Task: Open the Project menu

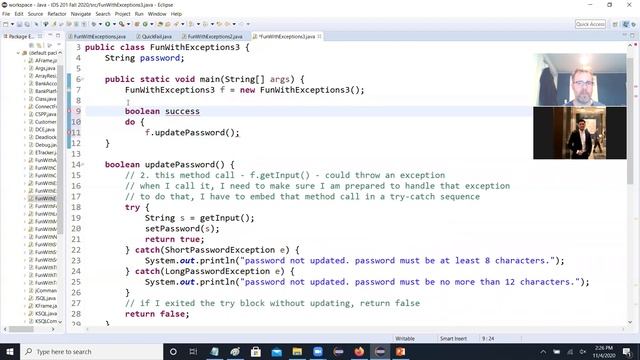Action: [x=122, y=14]
